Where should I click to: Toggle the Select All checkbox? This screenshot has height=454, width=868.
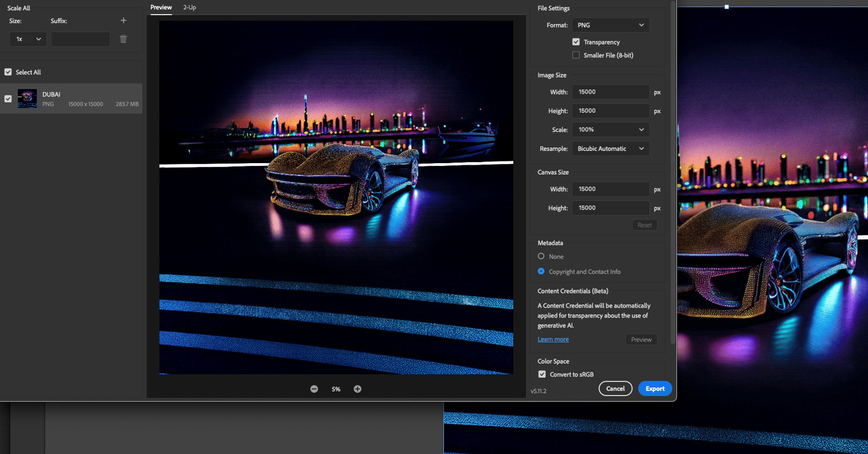8,72
